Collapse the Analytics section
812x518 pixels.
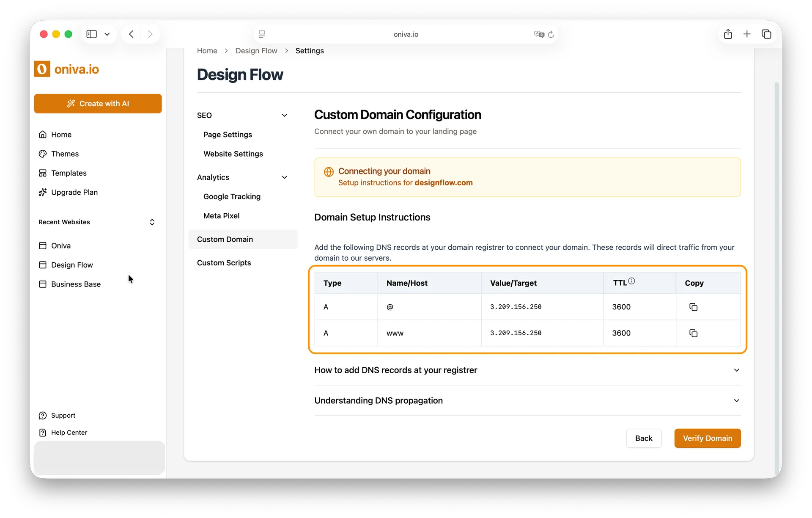(x=284, y=177)
